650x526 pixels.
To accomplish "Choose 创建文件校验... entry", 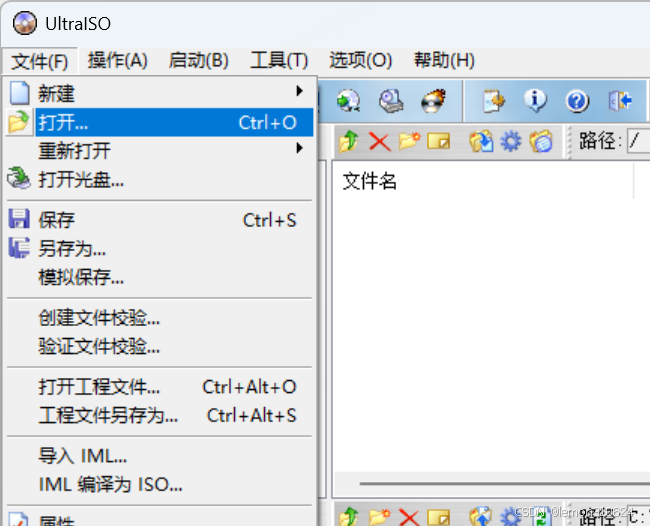I will coord(160,318).
